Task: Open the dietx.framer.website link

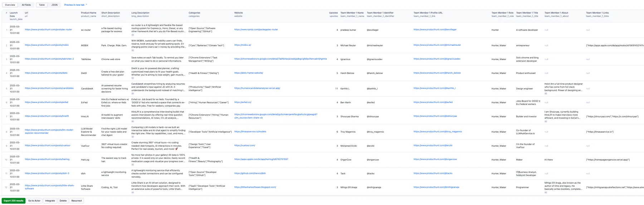Action: pos(249,73)
